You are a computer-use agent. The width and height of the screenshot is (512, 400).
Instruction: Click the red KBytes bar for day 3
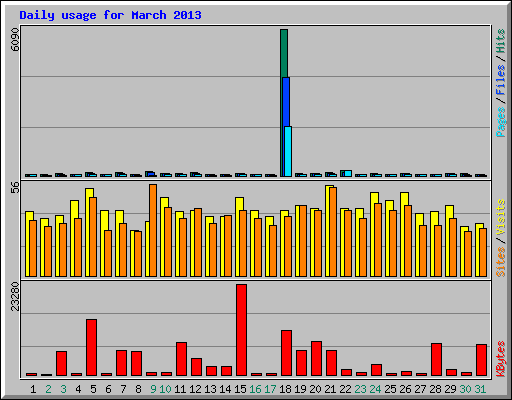tap(61, 363)
